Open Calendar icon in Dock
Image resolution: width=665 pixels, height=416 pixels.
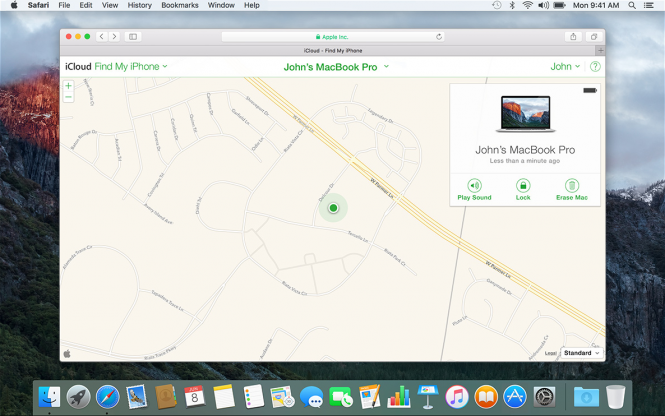coord(195,397)
